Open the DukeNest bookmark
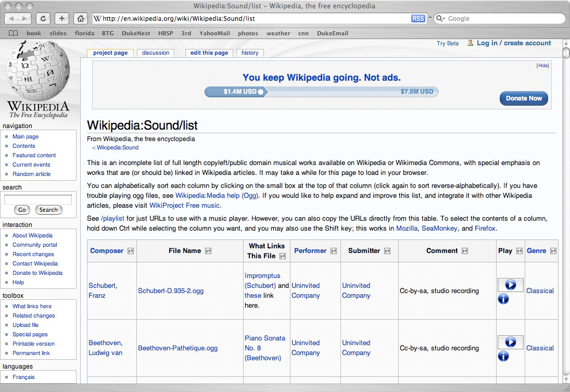 pyautogui.click(x=136, y=33)
